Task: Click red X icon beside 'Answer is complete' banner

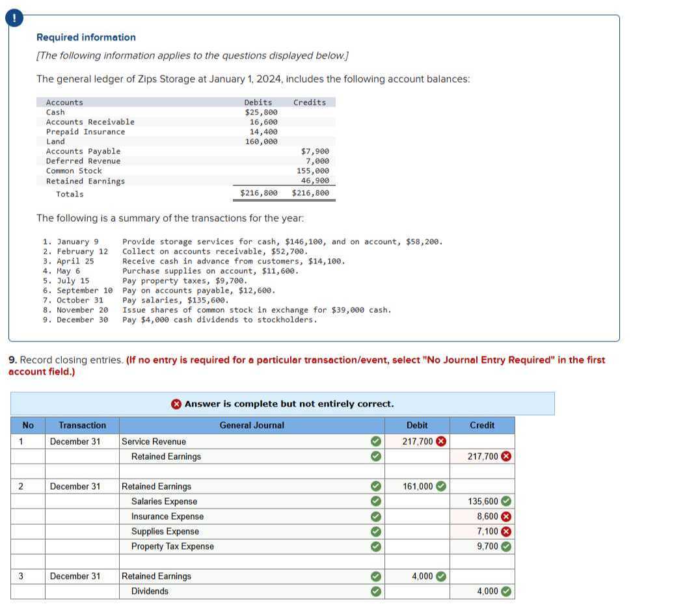Action: 176,404
